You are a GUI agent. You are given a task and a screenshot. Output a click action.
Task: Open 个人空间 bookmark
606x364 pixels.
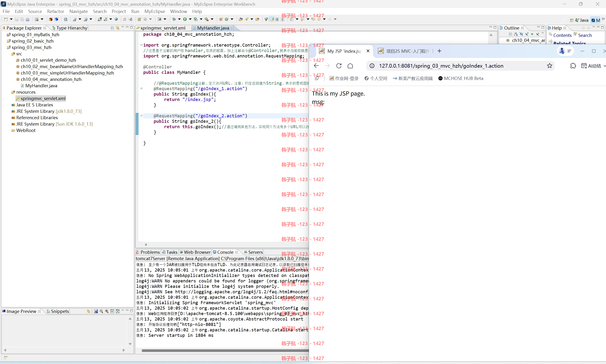pos(376,79)
